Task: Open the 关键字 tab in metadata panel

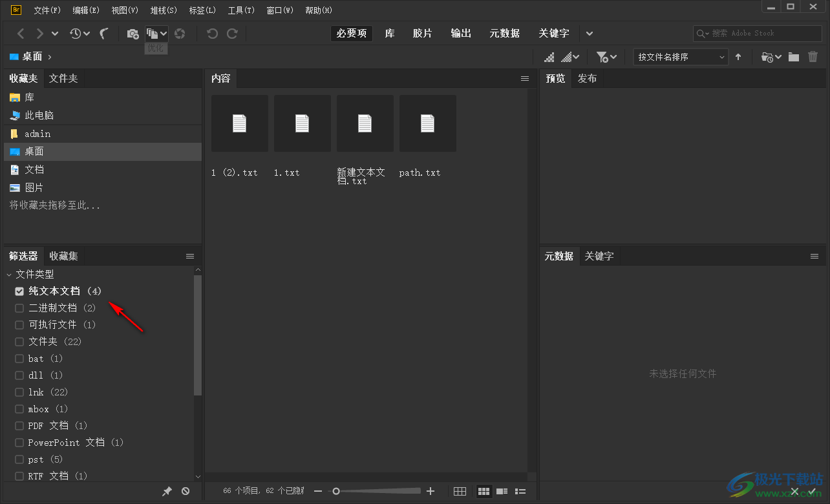Action: coord(599,256)
